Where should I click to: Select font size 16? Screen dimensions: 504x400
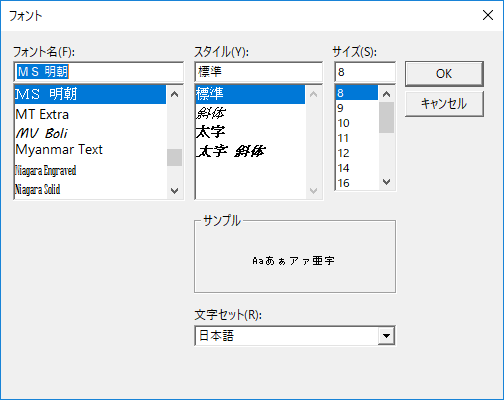357,183
